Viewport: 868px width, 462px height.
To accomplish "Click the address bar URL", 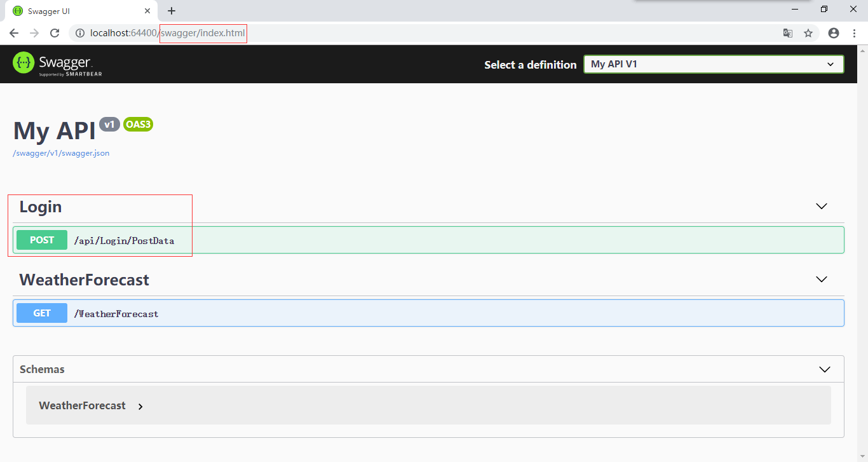I will (168, 33).
